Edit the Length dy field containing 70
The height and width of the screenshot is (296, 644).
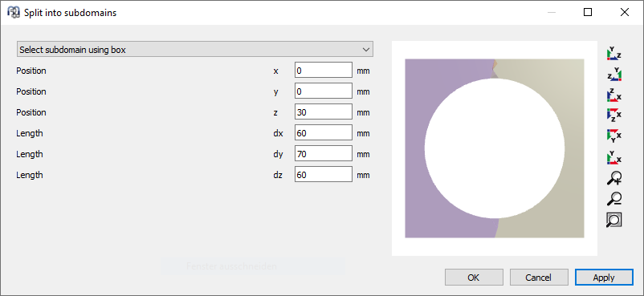(x=324, y=154)
